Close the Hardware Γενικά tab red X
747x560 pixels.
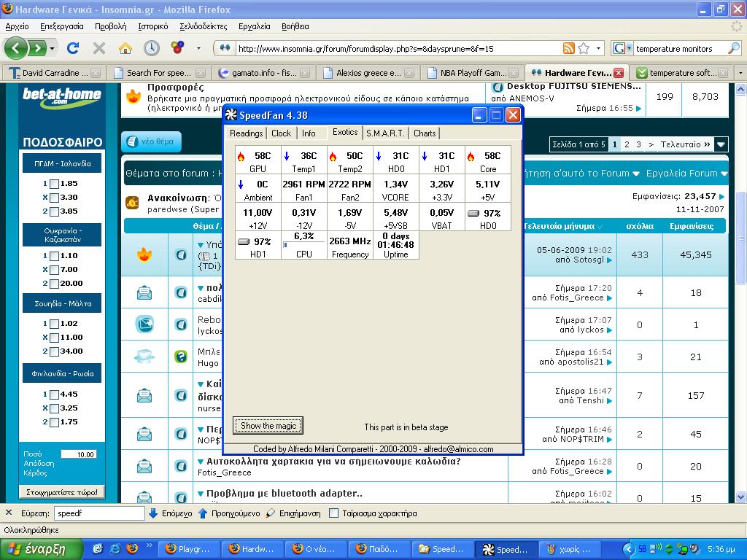click(619, 73)
